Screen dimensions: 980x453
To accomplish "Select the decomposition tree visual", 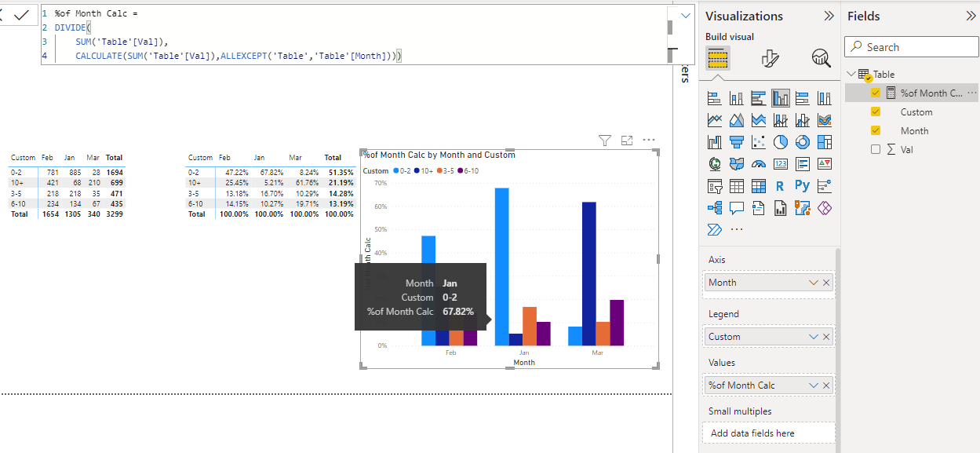I will pos(715,208).
